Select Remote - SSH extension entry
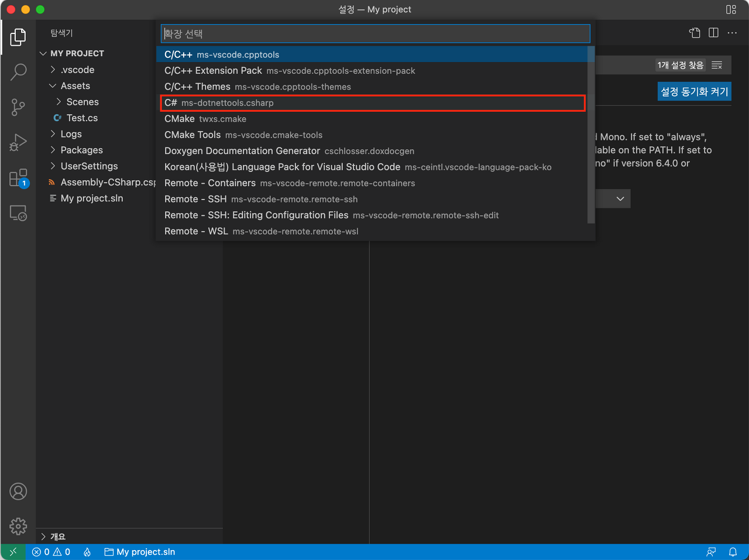This screenshot has height=560, width=749. coord(372,199)
